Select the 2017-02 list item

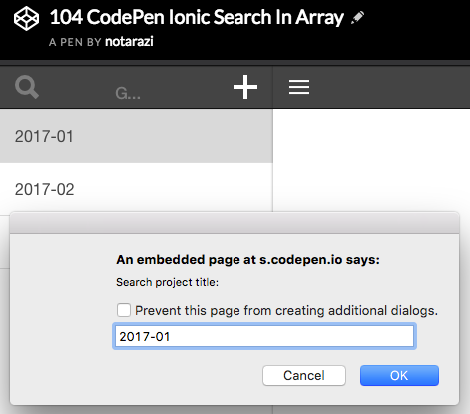point(136,189)
